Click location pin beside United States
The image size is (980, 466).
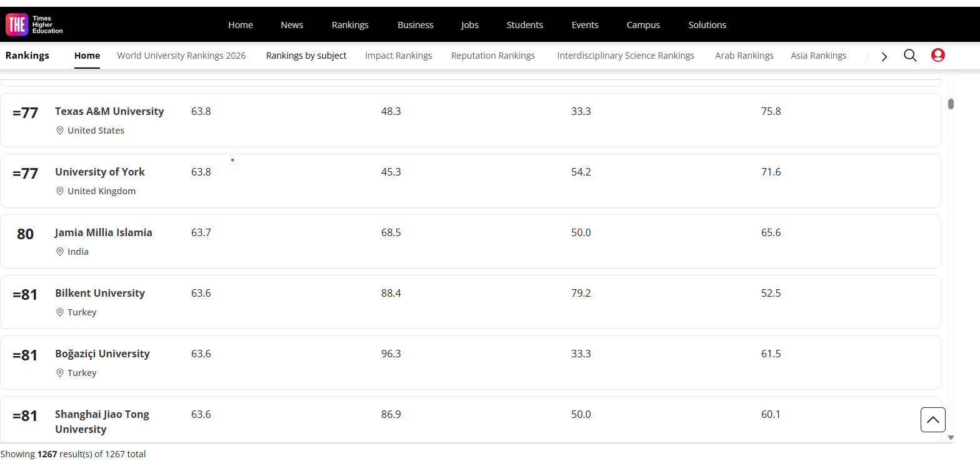coord(60,131)
